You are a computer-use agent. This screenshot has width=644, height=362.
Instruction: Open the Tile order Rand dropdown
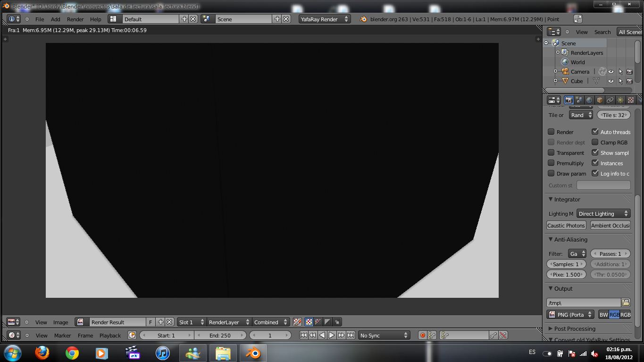click(581, 115)
